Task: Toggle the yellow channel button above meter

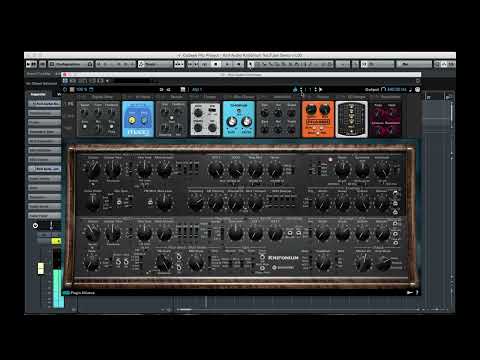Action: point(57,241)
